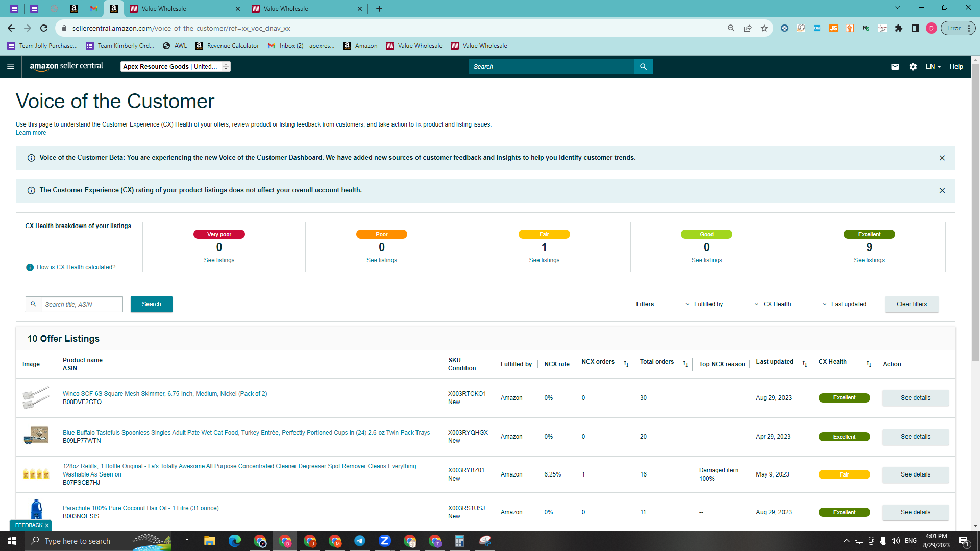Open the Learn more link
This screenshot has width=980, height=551.
click(31, 133)
